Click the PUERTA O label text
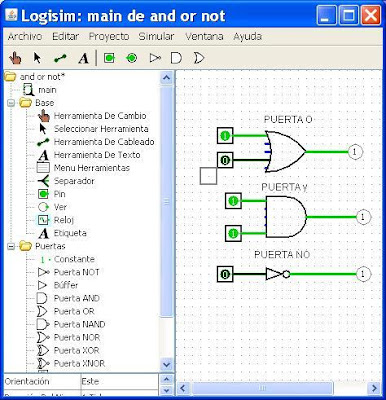Viewport: 386px width, 400px height. [x=288, y=120]
